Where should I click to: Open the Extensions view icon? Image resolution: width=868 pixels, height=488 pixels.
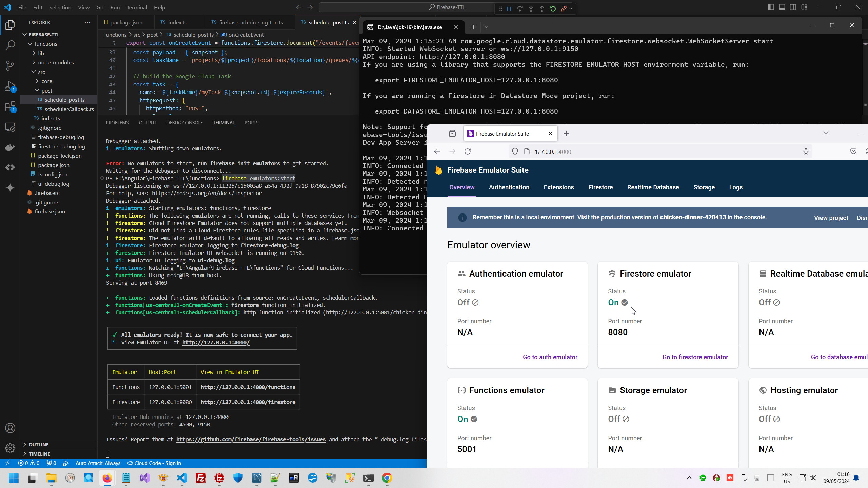[10, 107]
